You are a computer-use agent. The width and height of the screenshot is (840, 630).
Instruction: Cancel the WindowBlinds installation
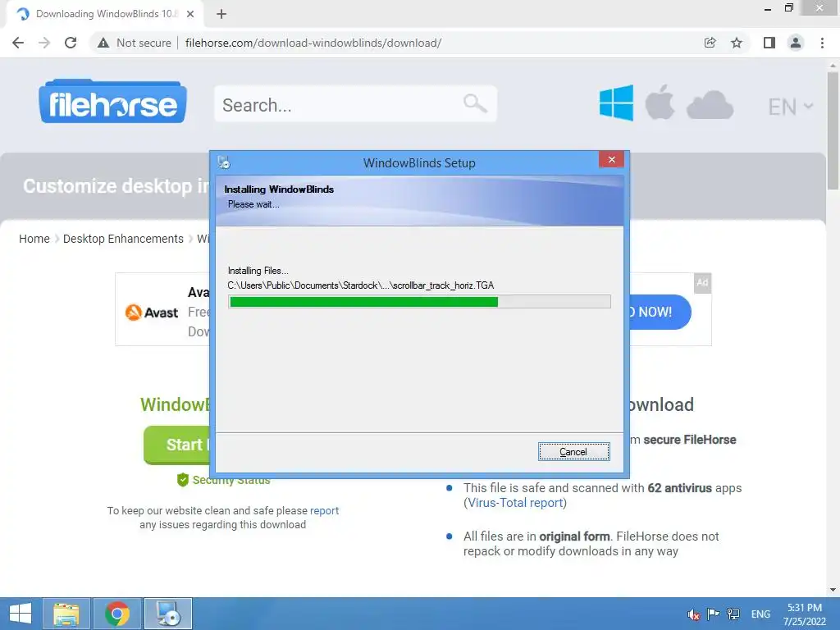point(573,452)
